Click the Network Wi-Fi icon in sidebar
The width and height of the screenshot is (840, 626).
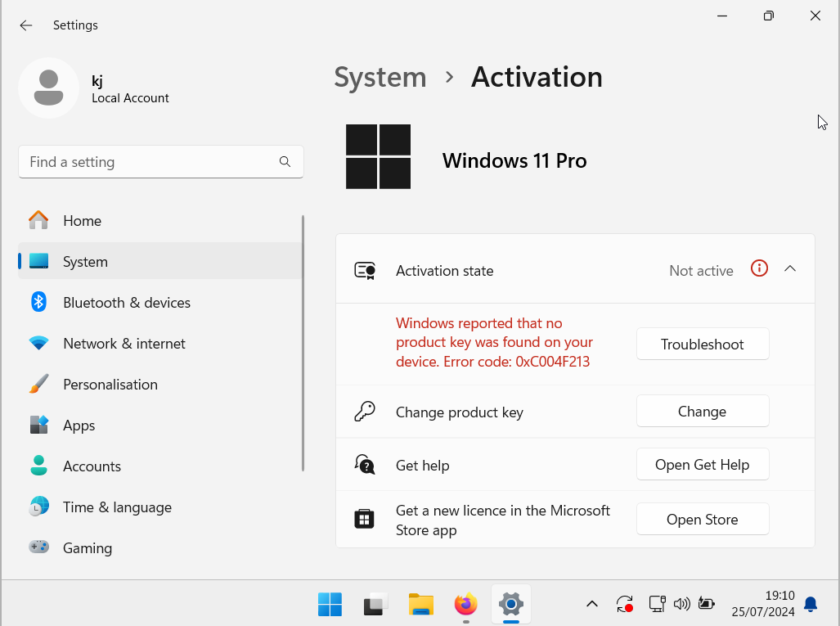click(x=38, y=343)
